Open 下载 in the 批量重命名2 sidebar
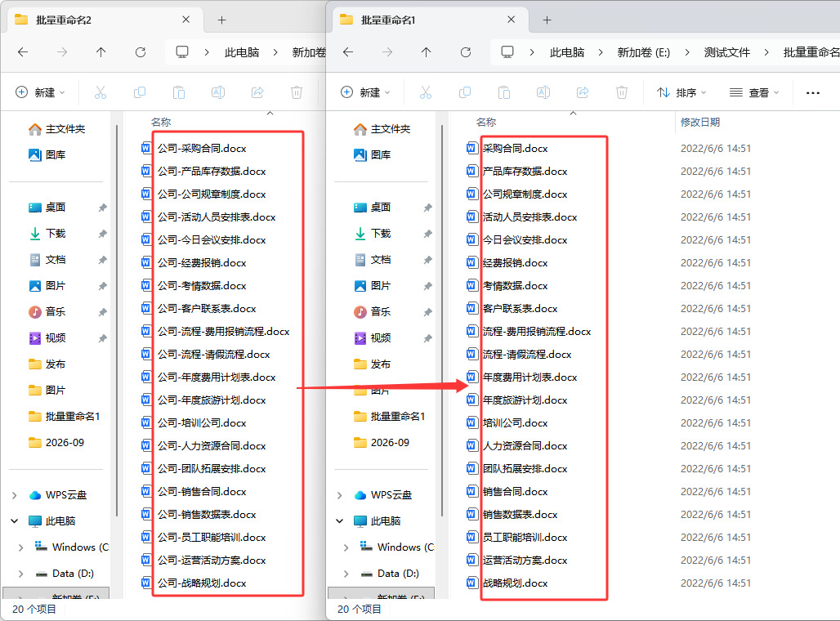840x621 pixels. [x=47, y=234]
